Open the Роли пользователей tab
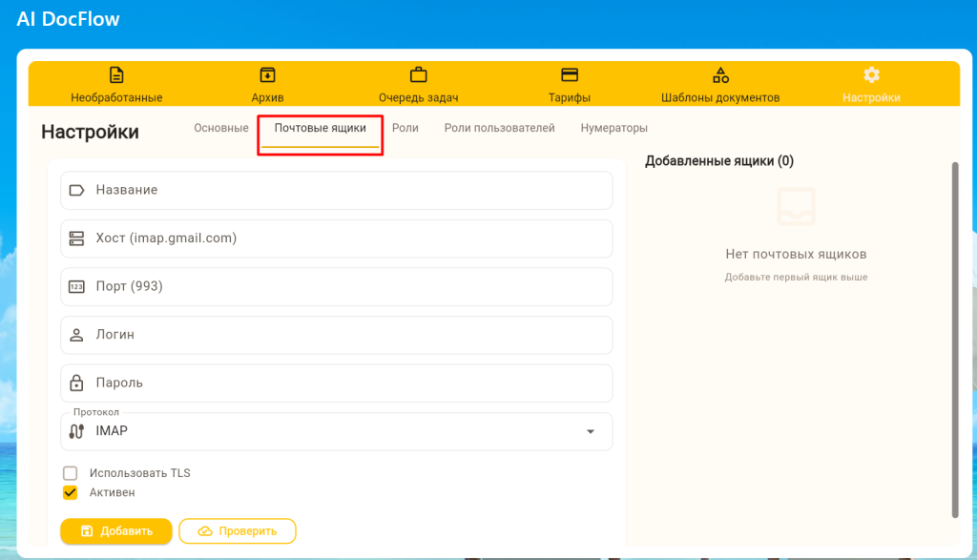 pyautogui.click(x=499, y=128)
